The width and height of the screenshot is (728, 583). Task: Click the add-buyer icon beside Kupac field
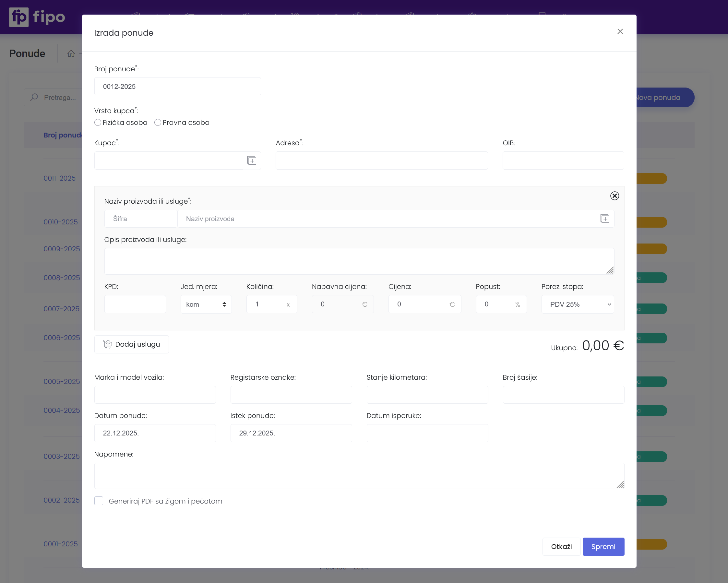tap(252, 161)
